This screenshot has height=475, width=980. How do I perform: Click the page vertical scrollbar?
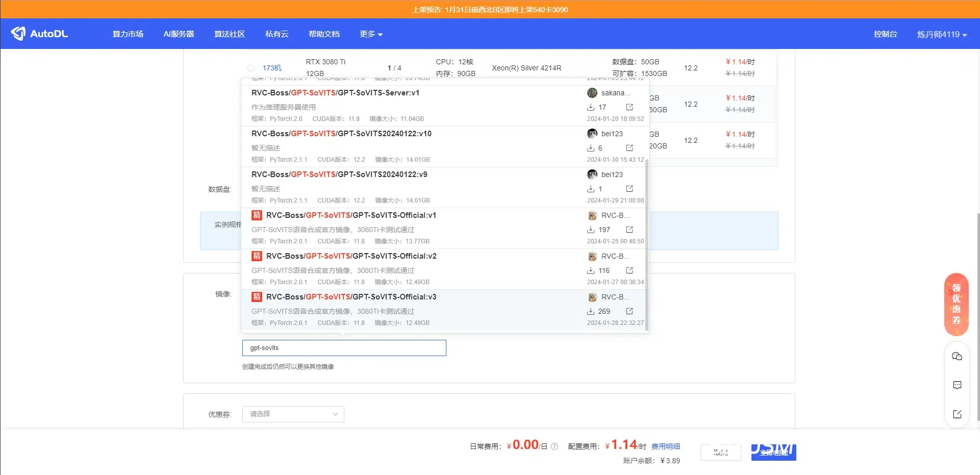click(x=977, y=316)
